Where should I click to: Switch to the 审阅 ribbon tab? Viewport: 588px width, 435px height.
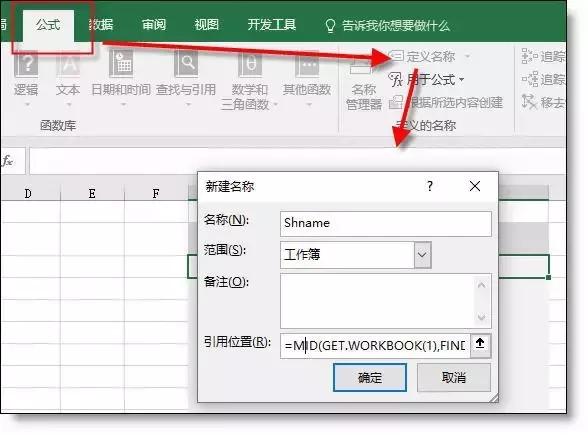[x=154, y=25]
